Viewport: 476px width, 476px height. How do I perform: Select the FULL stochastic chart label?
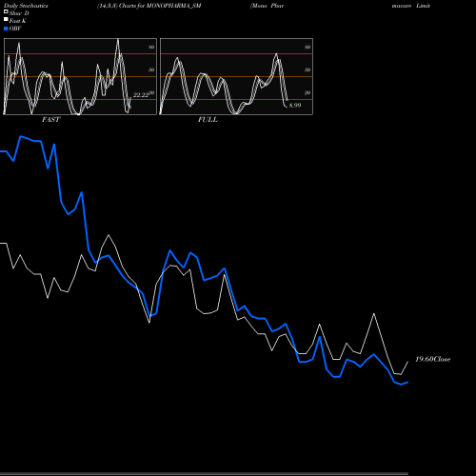pyautogui.click(x=208, y=120)
